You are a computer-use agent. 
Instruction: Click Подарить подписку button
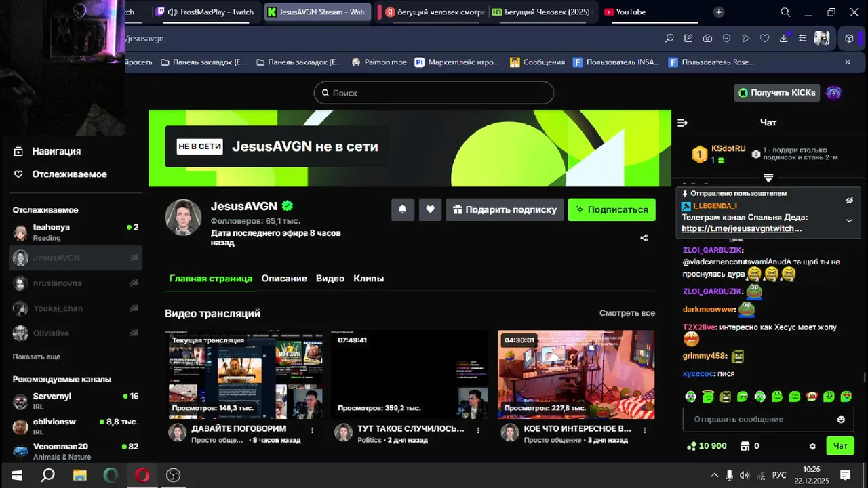point(505,209)
